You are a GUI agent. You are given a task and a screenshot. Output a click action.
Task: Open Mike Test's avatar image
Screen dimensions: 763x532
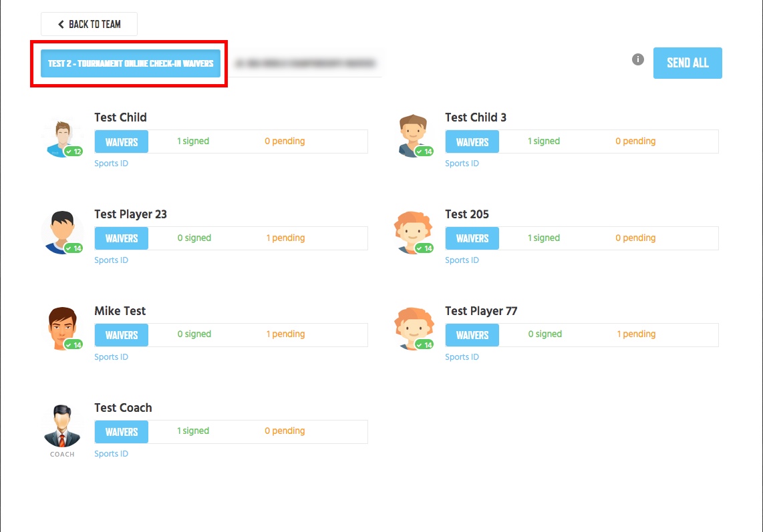(63, 328)
